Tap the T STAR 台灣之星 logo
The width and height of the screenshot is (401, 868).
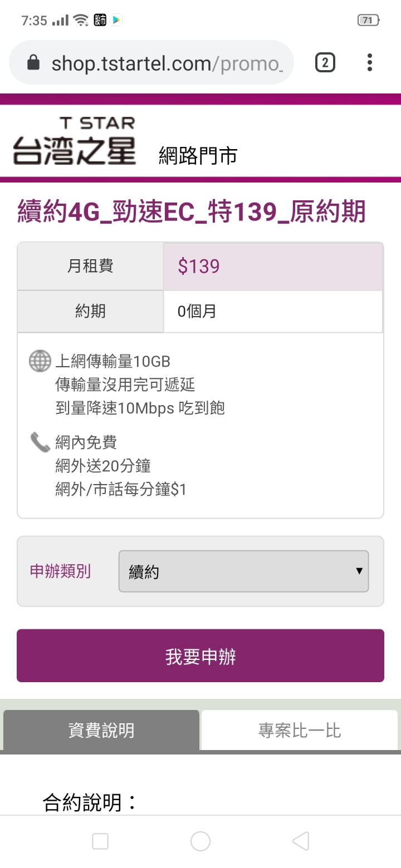75,141
